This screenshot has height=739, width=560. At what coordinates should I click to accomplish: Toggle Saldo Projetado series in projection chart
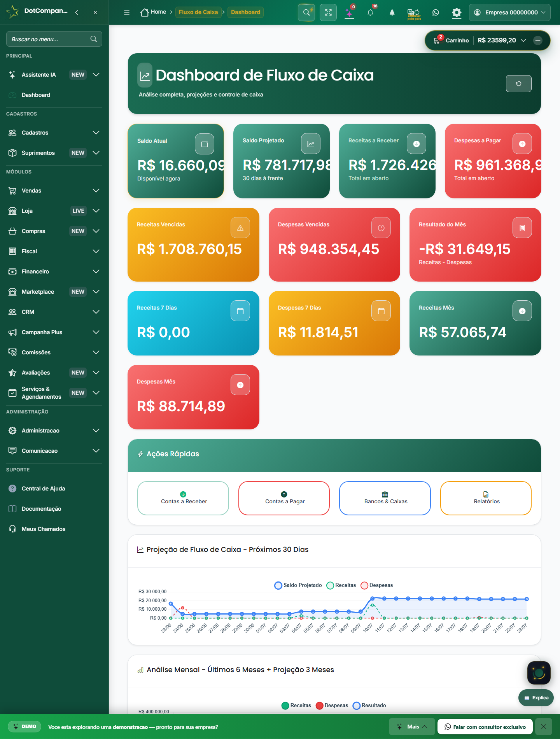pos(298,585)
